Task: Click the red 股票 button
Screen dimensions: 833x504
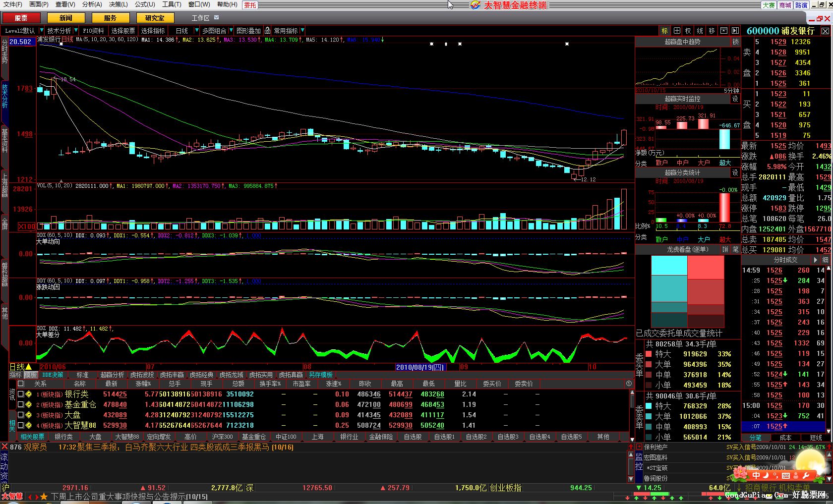Action: click(21, 18)
